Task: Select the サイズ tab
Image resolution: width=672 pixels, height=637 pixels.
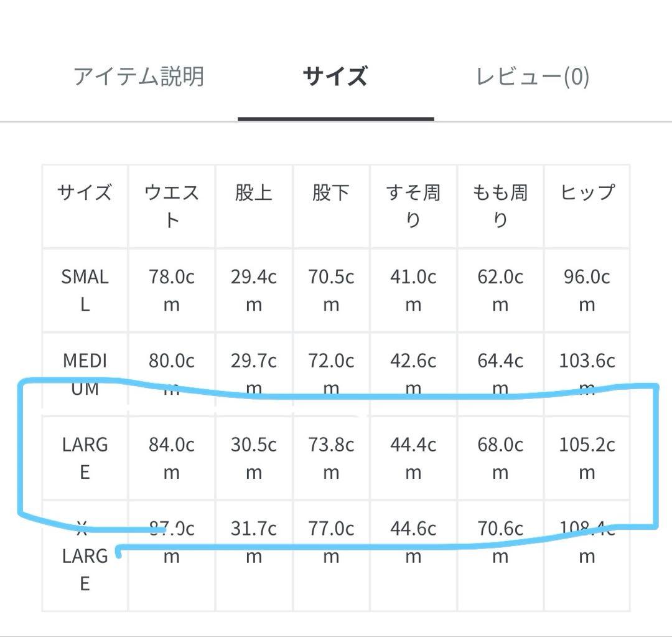Action: 335,76
